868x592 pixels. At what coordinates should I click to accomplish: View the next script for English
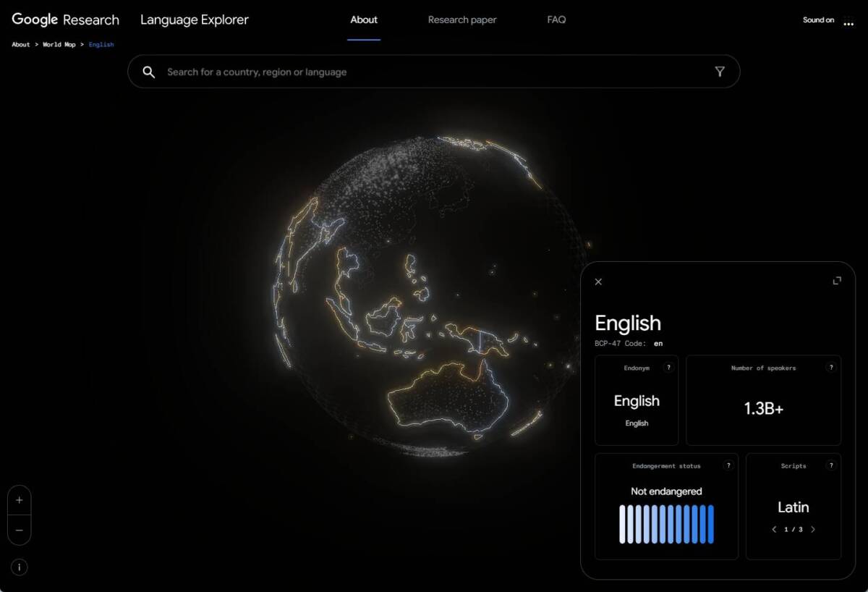tap(813, 529)
